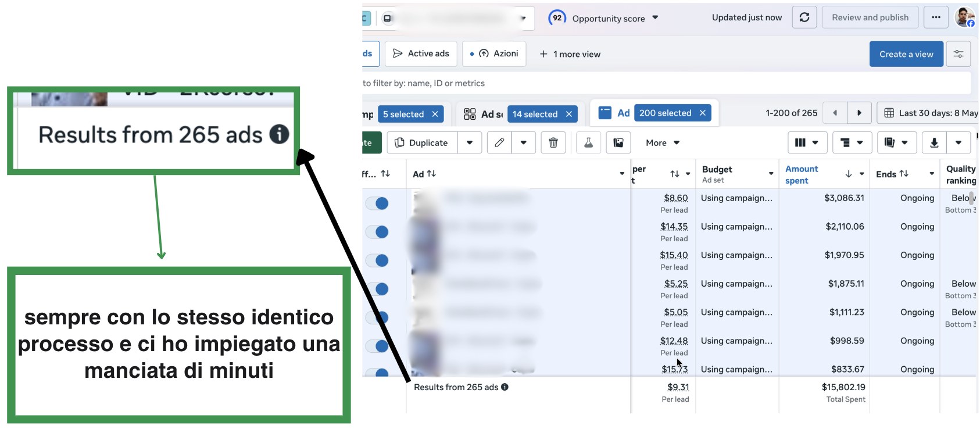
Task: Click the pencil edit icon
Action: [x=499, y=142]
